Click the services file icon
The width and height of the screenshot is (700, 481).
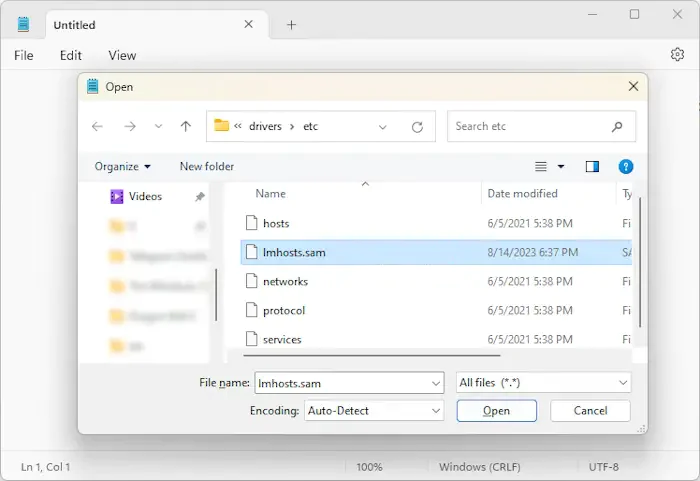click(252, 339)
